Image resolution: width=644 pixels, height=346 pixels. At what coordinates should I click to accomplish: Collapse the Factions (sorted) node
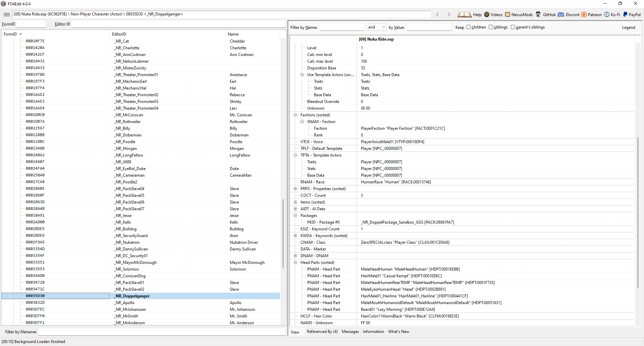pyautogui.click(x=295, y=115)
